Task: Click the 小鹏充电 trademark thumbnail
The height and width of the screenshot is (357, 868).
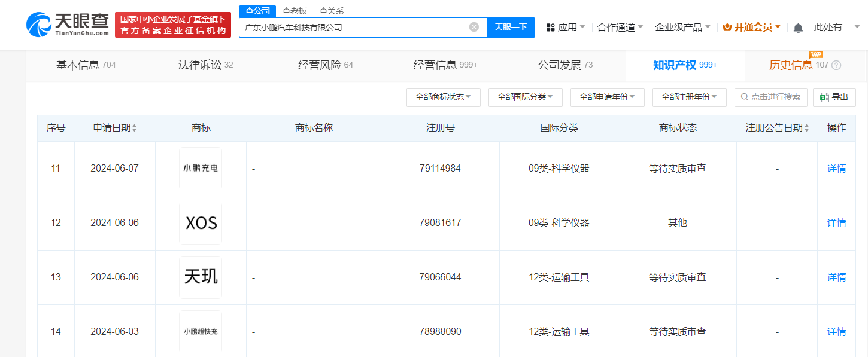Action: 201,168
